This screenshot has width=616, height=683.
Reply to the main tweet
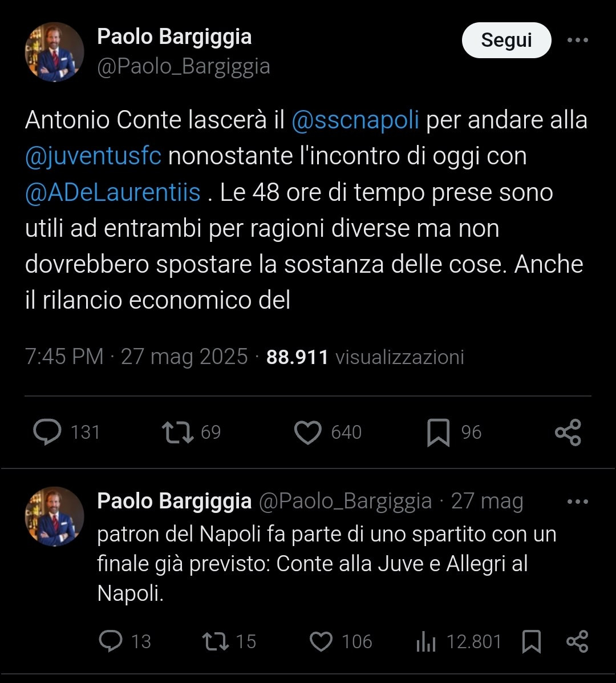pos(47,432)
